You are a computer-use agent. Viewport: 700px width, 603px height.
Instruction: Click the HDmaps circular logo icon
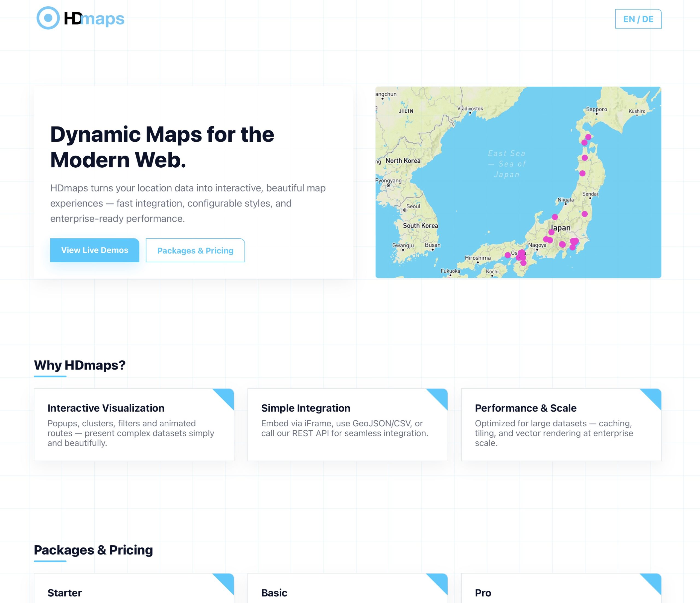pos(48,18)
